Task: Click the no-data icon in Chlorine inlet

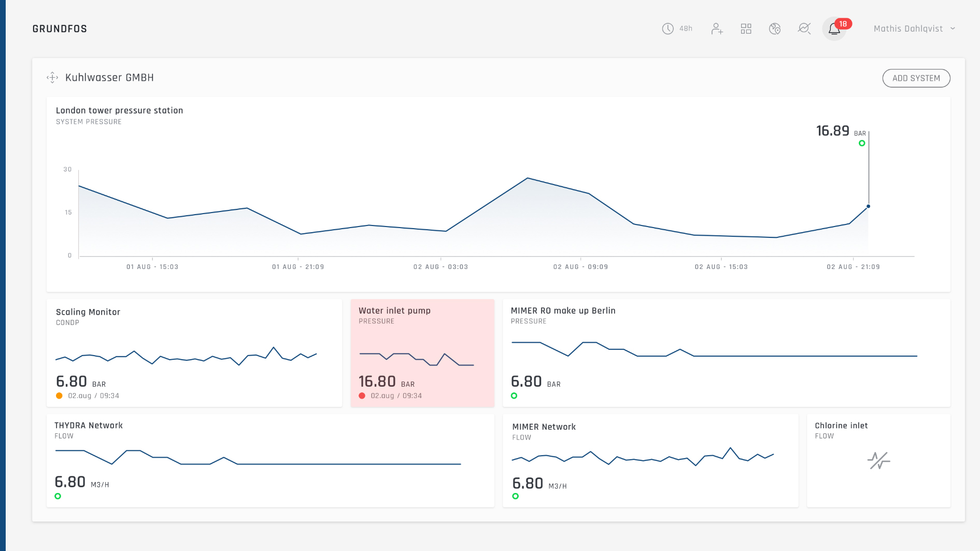Action: pos(878,460)
